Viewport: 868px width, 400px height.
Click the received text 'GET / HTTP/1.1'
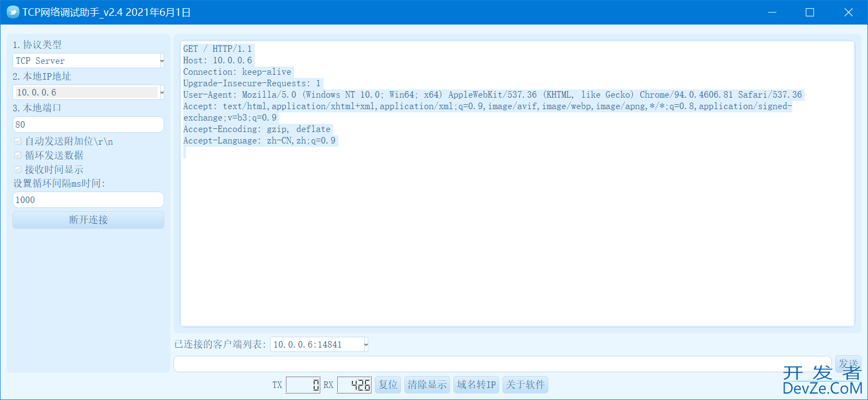pos(218,49)
